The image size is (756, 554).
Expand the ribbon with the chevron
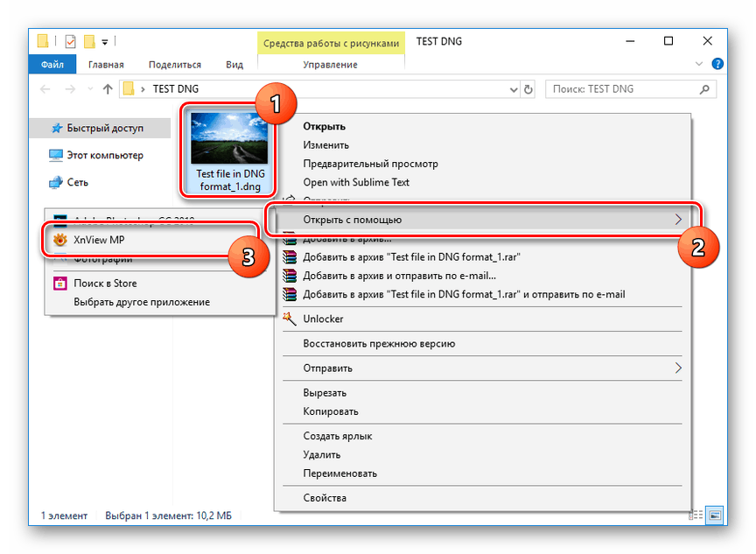pyautogui.click(x=698, y=64)
